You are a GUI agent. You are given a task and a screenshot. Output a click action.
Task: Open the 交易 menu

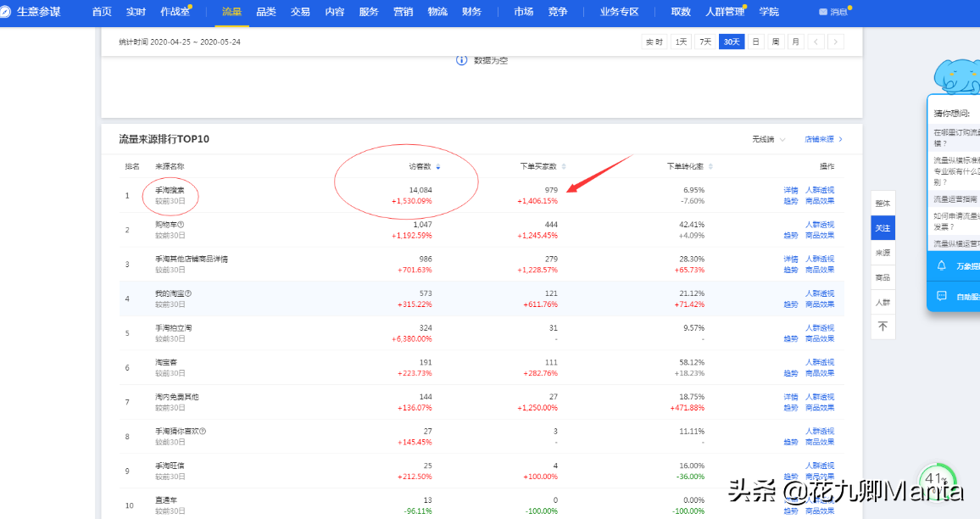[300, 12]
